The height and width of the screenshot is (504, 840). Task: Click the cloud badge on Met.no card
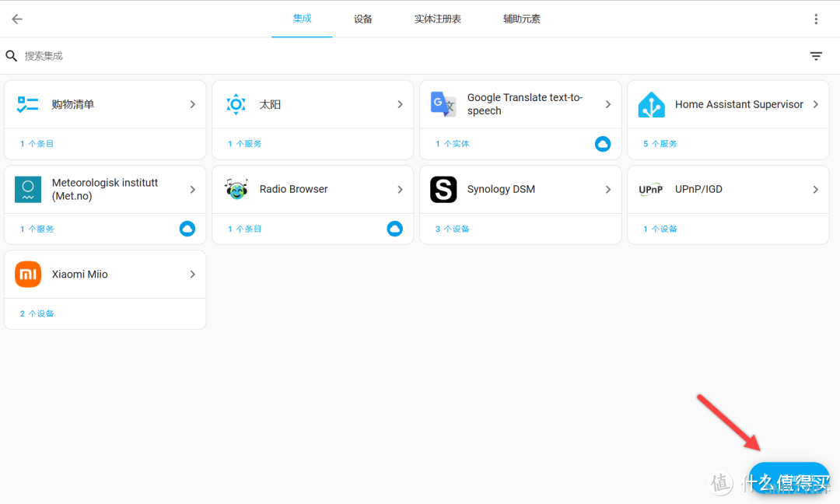pyautogui.click(x=187, y=229)
